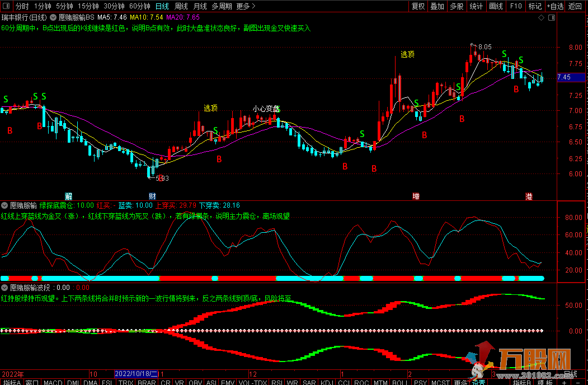Click the 5.93 low price marker
Screen dimensions: 588x385
click(x=162, y=179)
